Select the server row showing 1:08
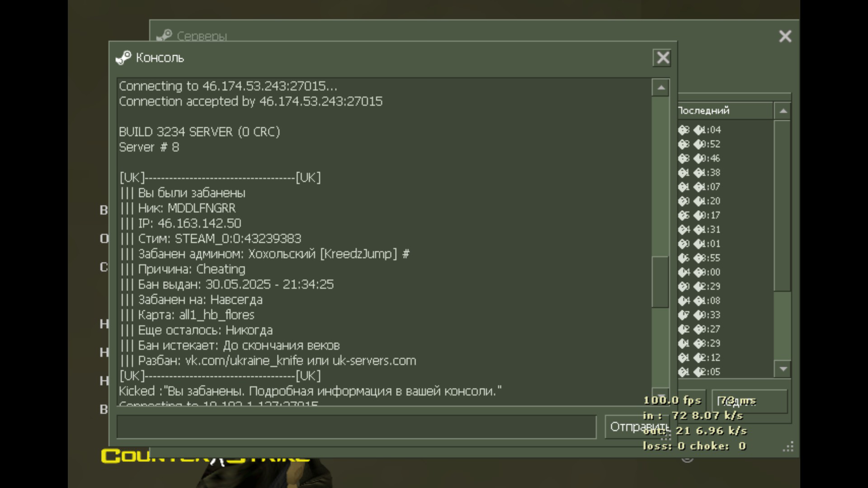The image size is (868, 488). coord(725,301)
